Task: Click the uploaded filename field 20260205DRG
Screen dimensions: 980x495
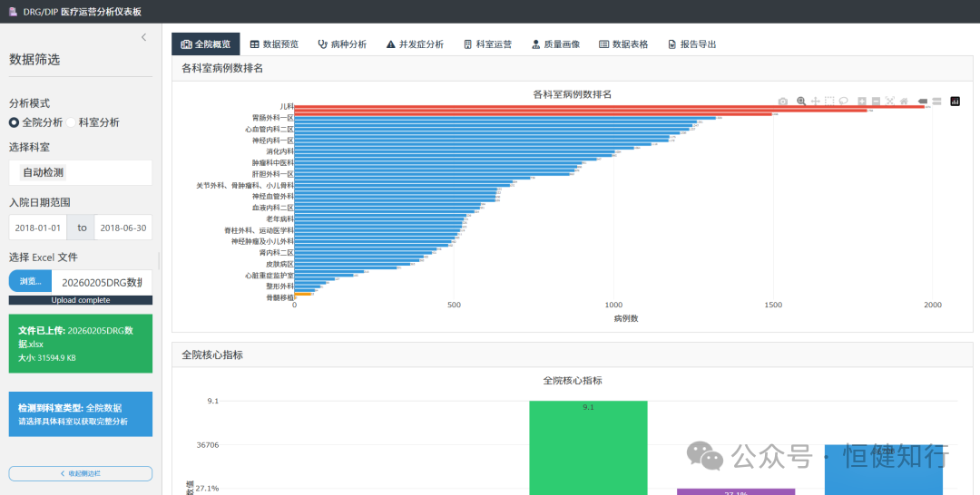Action: [x=102, y=282]
